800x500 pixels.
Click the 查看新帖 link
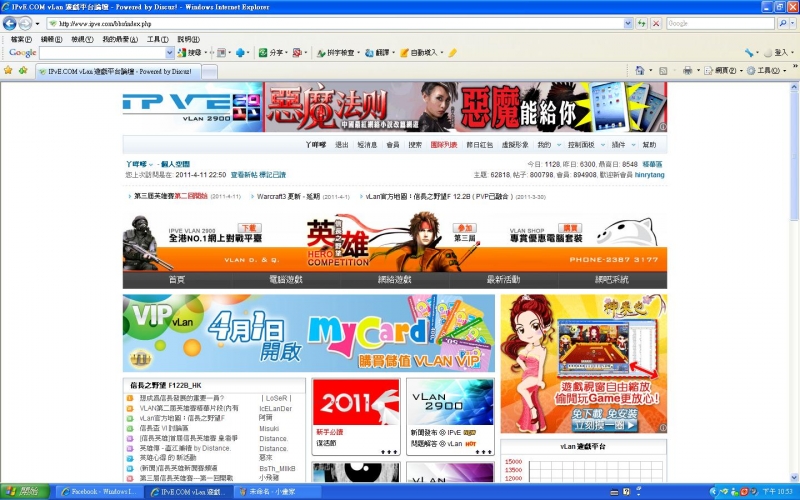click(x=244, y=174)
